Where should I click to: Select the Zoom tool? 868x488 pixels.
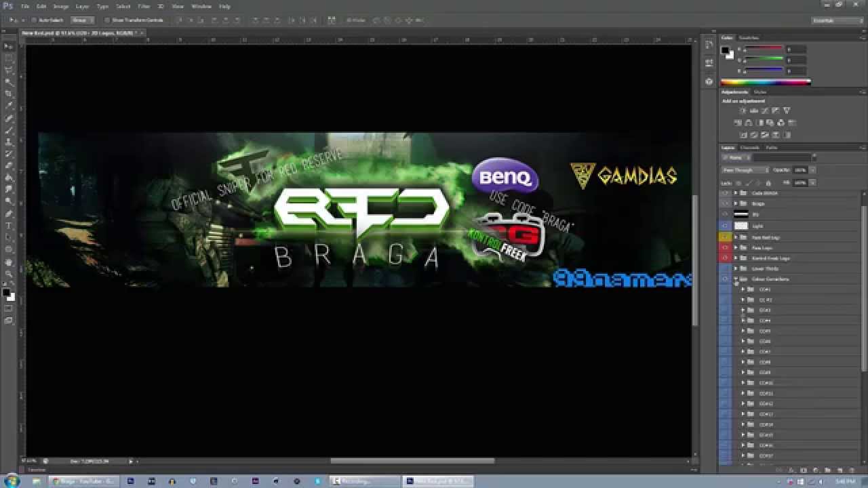pos(9,274)
